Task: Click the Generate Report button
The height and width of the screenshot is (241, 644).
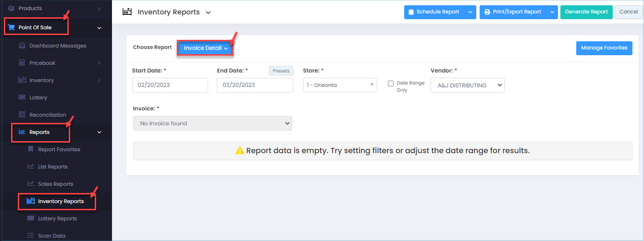Action: 586,12
